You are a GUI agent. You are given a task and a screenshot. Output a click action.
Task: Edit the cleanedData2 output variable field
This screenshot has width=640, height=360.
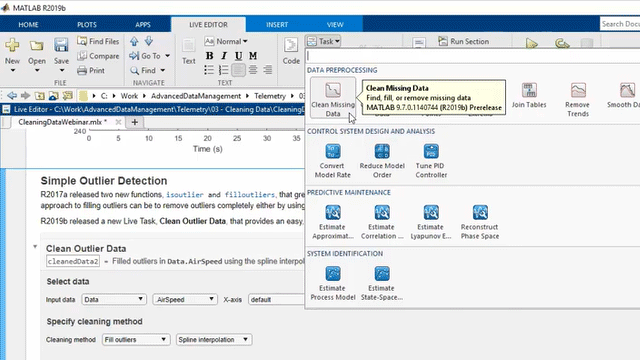(73, 261)
